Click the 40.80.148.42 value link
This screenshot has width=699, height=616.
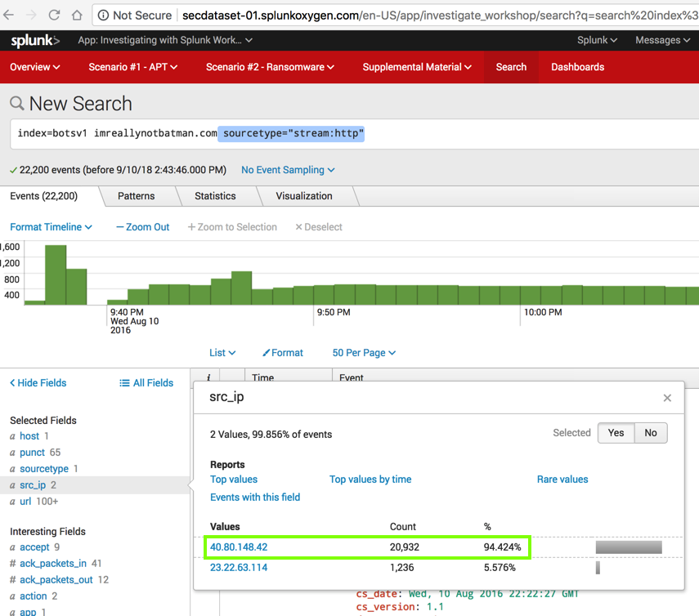[239, 547]
